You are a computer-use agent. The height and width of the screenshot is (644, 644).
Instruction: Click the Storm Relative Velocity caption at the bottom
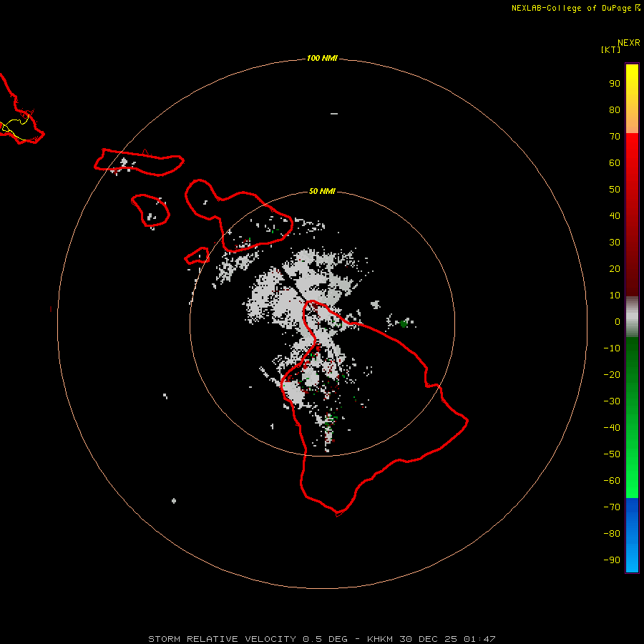click(322, 639)
